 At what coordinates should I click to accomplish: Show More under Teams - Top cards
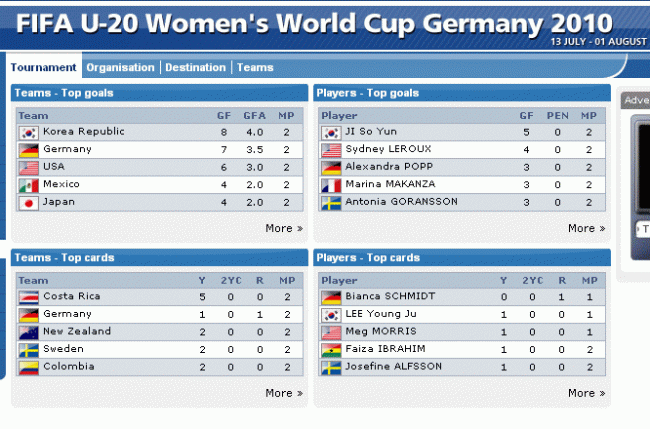point(283,393)
